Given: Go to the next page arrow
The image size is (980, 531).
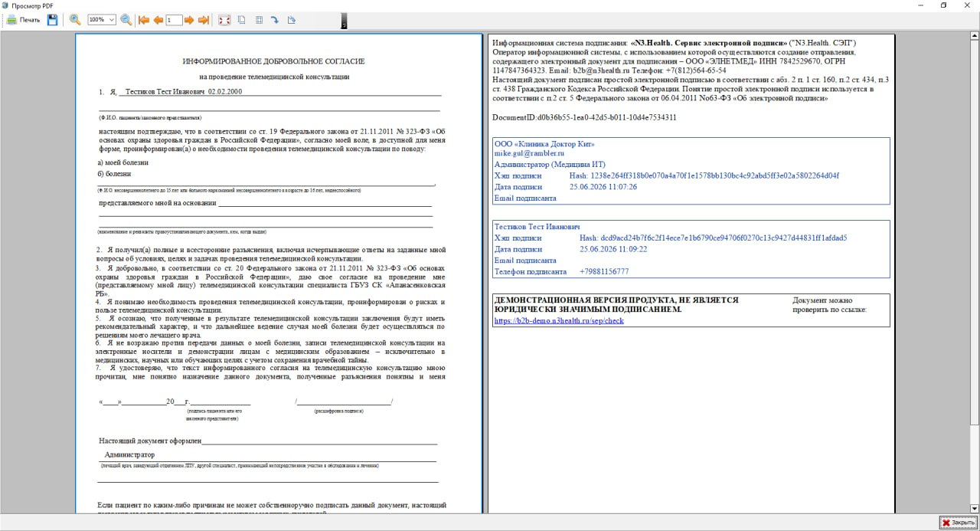Looking at the screenshot, I should tap(189, 20).
